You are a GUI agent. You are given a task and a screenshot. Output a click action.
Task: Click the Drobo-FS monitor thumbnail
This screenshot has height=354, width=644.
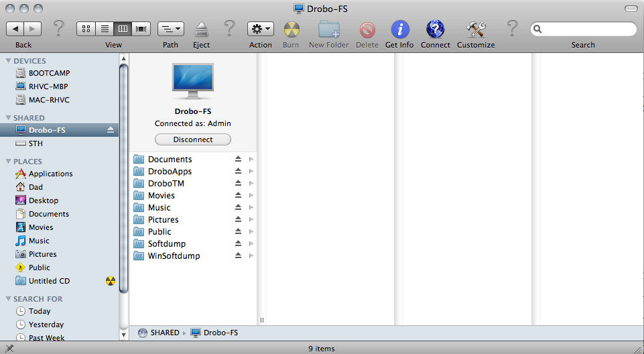[x=192, y=81]
